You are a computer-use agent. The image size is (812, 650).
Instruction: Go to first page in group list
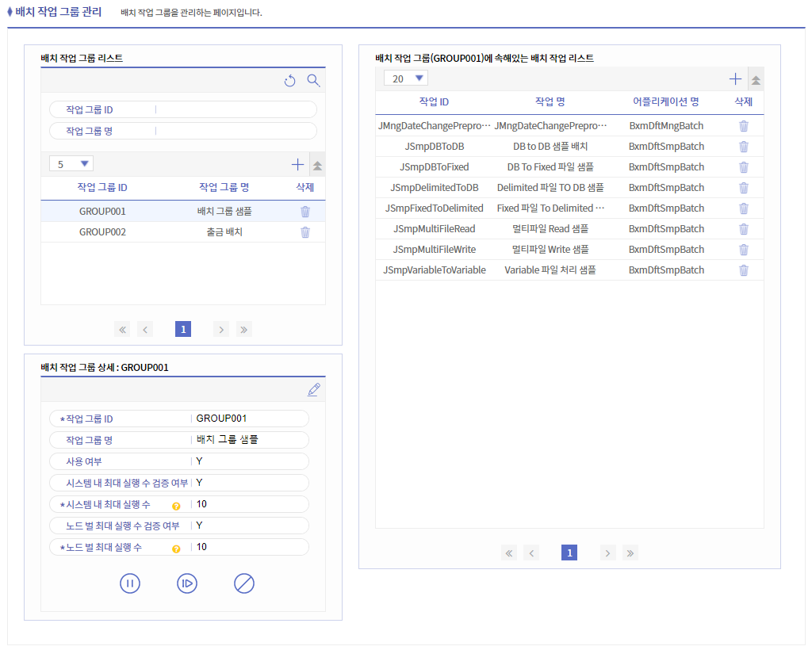point(122,329)
